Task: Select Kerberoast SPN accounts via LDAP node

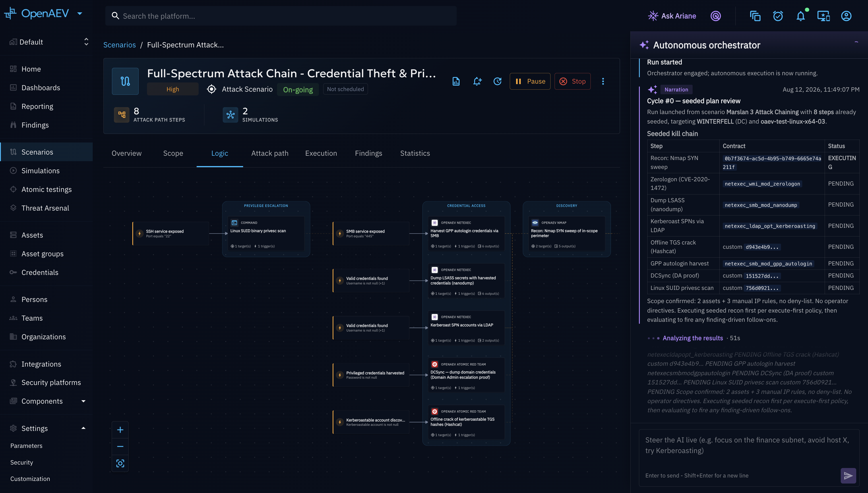Action: click(466, 328)
